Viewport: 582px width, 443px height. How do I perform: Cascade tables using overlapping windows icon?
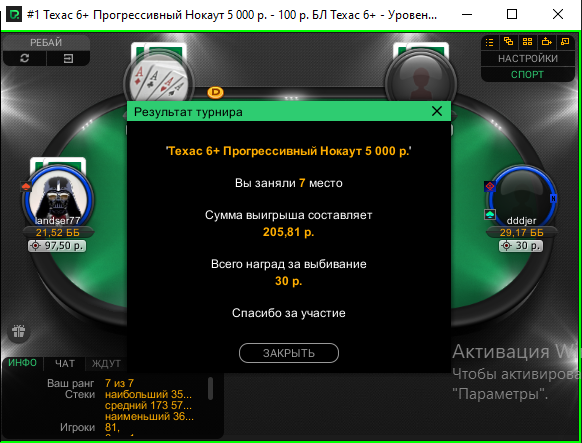coord(509,42)
